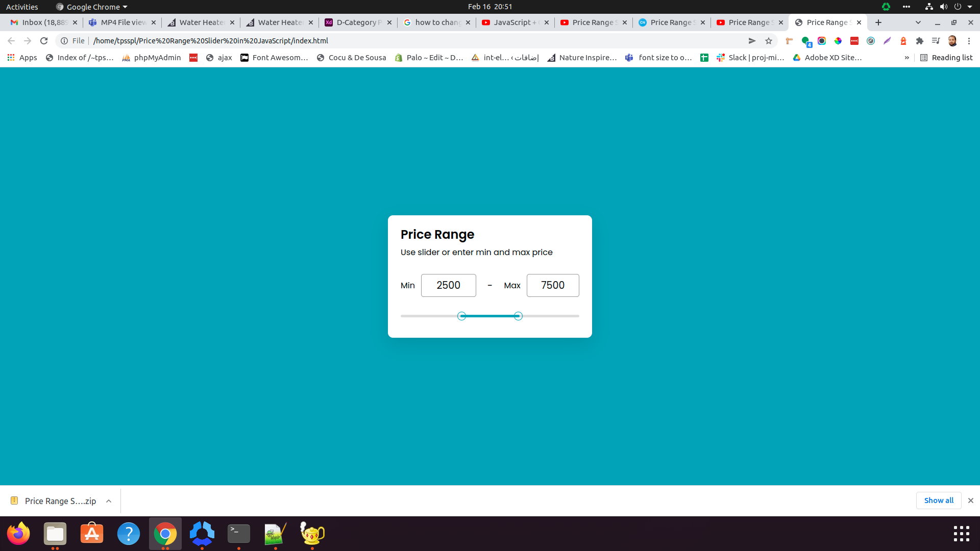Open Terminal from the dock
Screen dimensions: 980x551
pos(238,534)
